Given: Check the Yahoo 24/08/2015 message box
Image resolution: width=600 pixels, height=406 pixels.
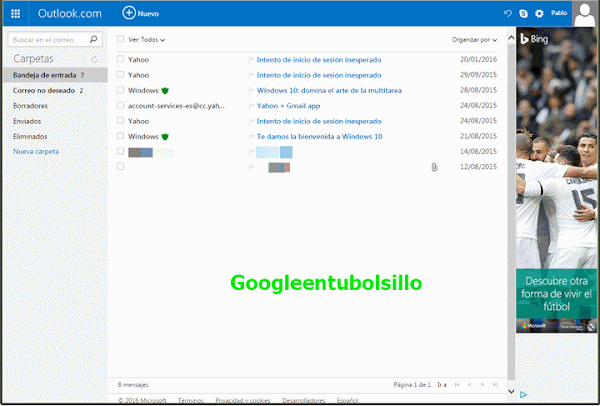Looking at the screenshot, I should point(120,120).
